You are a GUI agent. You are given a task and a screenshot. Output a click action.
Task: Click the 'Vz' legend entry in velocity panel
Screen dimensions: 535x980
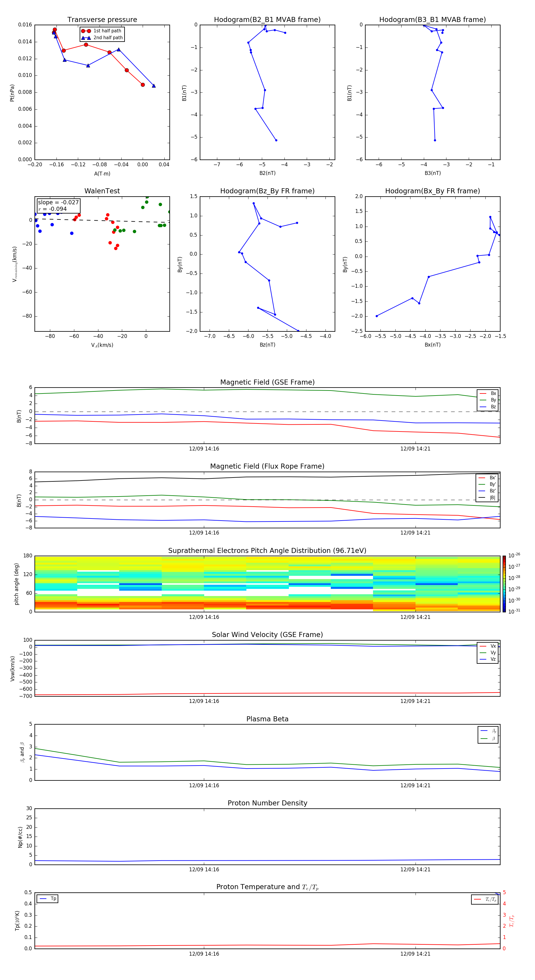click(488, 659)
